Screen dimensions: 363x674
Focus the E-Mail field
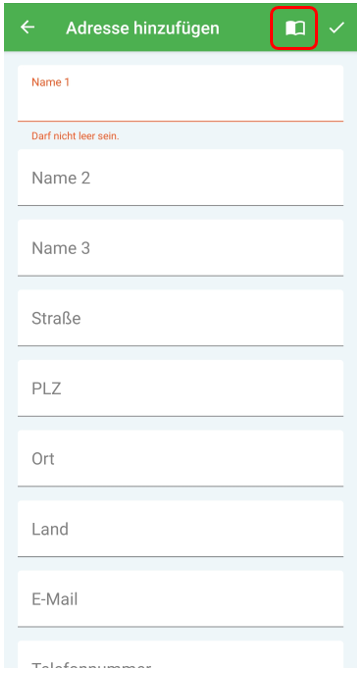[181, 599]
